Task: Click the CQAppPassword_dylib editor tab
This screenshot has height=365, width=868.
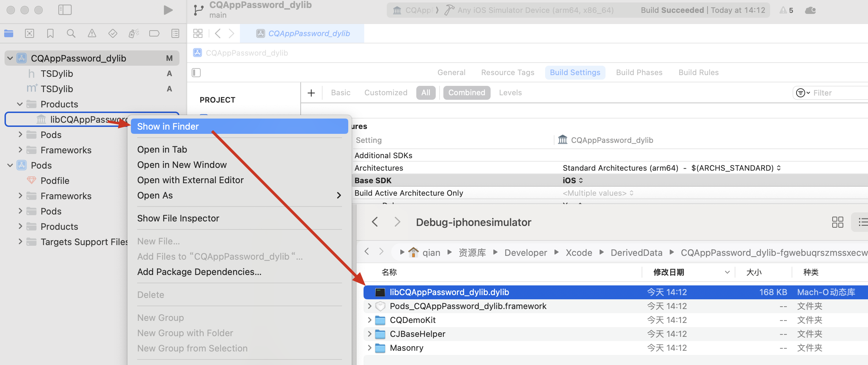Action: (x=302, y=33)
